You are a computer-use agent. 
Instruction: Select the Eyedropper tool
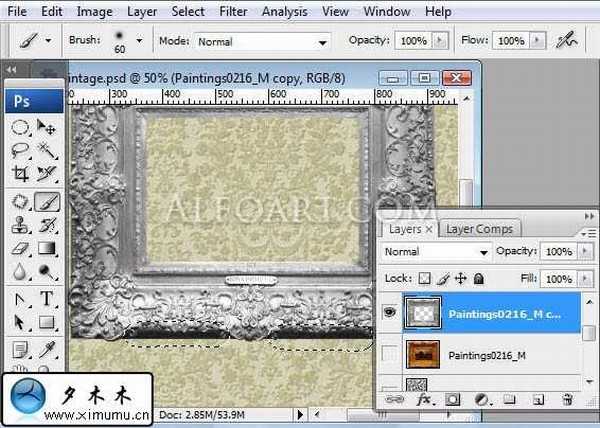click(x=46, y=350)
